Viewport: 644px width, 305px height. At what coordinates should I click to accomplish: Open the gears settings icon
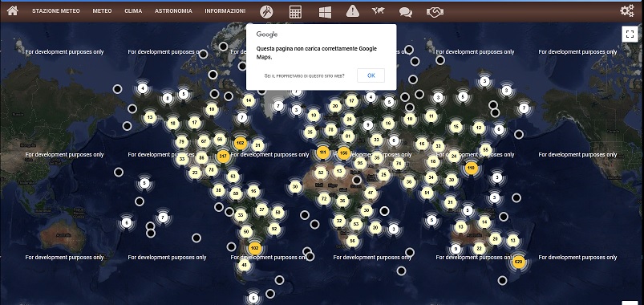(x=627, y=10)
